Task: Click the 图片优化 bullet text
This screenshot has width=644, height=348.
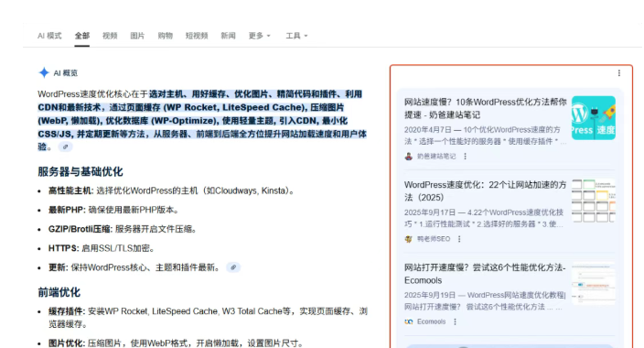Action: (177, 343)
